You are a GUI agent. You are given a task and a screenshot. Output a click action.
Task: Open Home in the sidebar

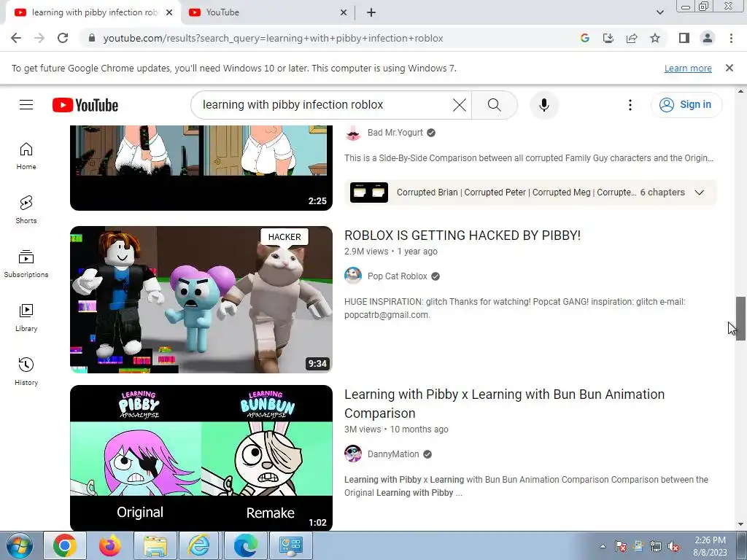point(26,156)
